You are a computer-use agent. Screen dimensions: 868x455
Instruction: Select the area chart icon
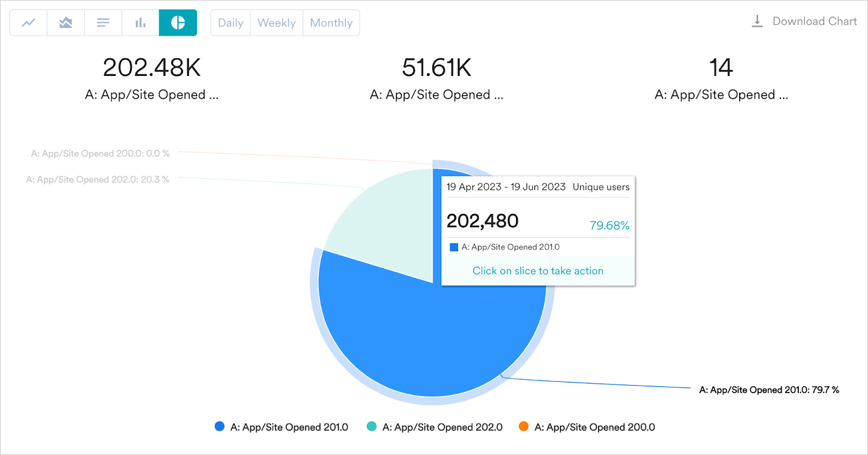pyautogui.click(x=66, y=23)
